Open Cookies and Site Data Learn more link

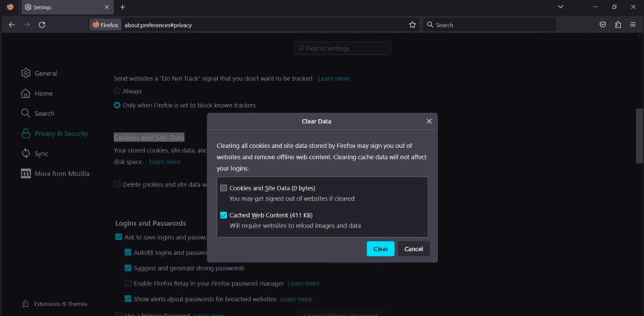[164, 161]
